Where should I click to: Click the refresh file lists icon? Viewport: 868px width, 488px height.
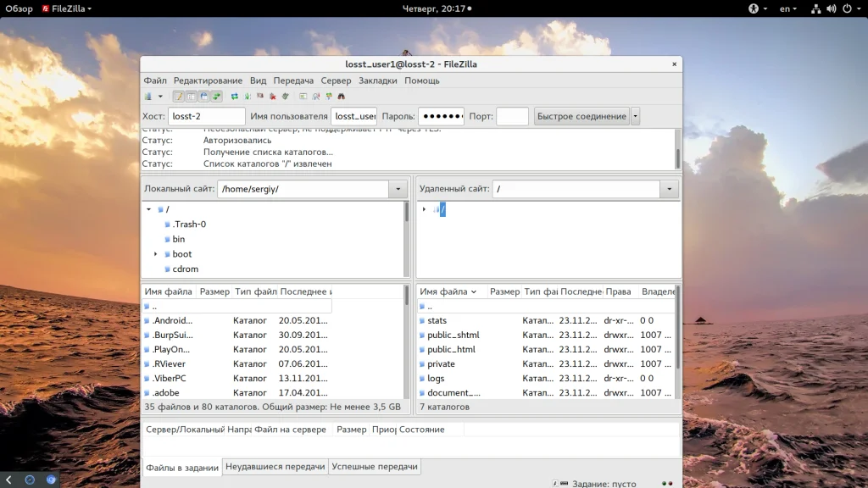[235, 97]
